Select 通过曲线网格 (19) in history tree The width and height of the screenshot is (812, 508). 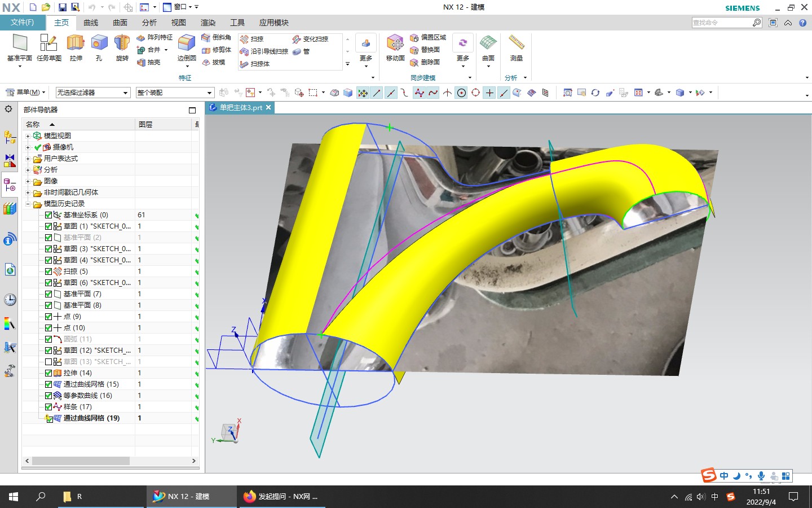[91, 418]
